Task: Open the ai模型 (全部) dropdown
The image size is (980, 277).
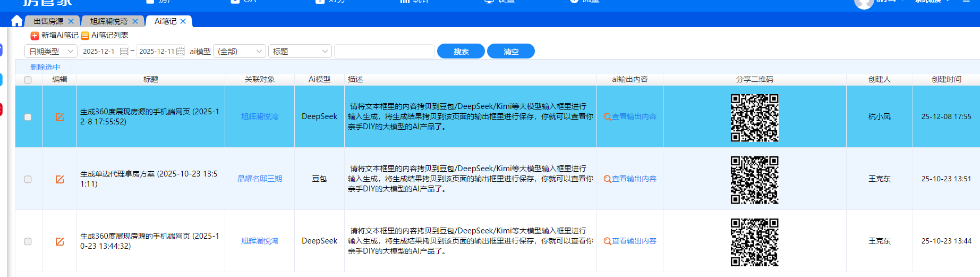Action: click(x=240, y=52)
